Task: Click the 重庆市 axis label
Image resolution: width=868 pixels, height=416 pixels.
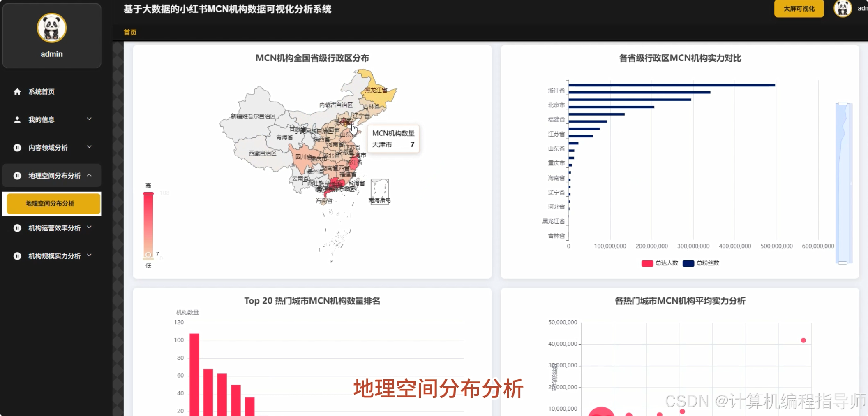Action: (x=556, y=163)
